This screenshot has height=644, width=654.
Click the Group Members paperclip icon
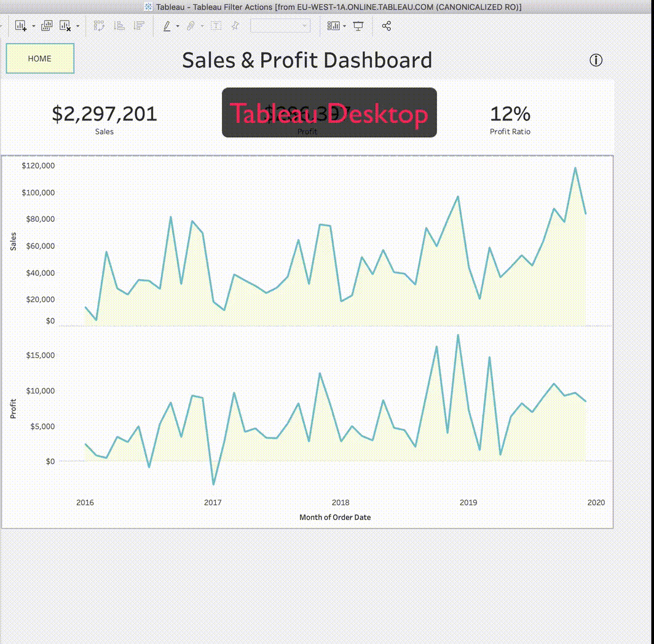tap(191, 26)
